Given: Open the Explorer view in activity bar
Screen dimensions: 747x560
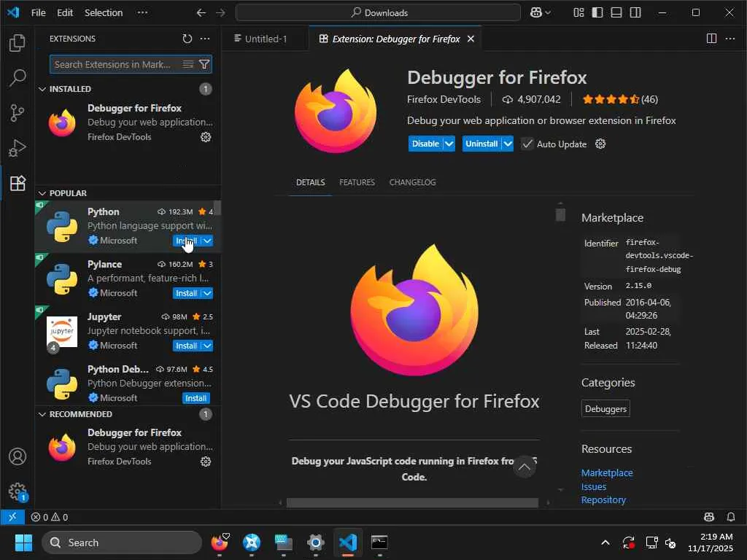Looking at the screenshot, I should 18,43.
